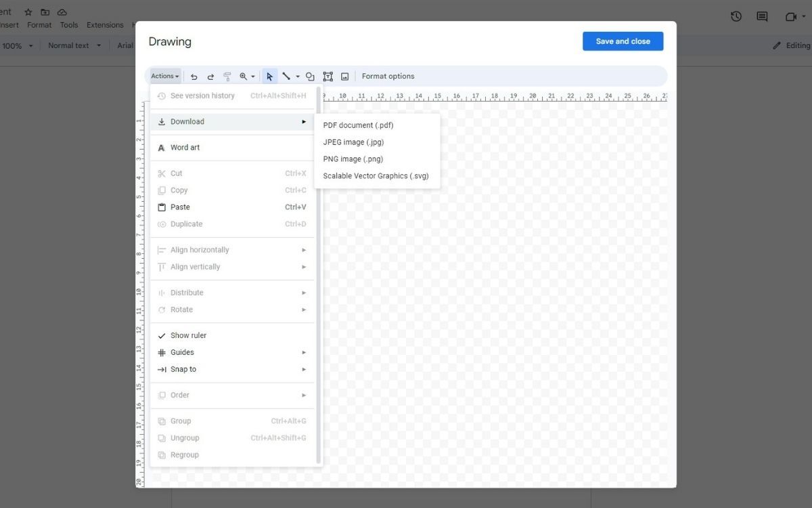The height and width of the screenshot is (508, 812).
Task: Click the Format options button
Action: pyautogui.click(x=388, y=77)
